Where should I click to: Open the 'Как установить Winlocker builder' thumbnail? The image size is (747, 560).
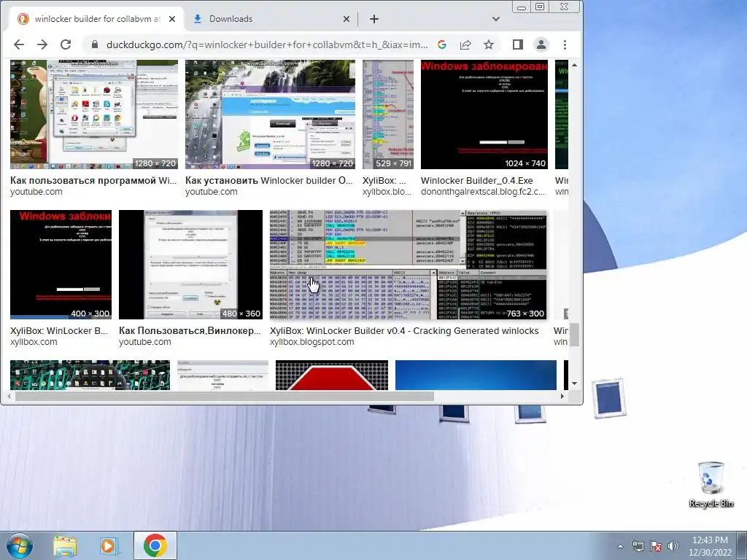tap(270, 114)
